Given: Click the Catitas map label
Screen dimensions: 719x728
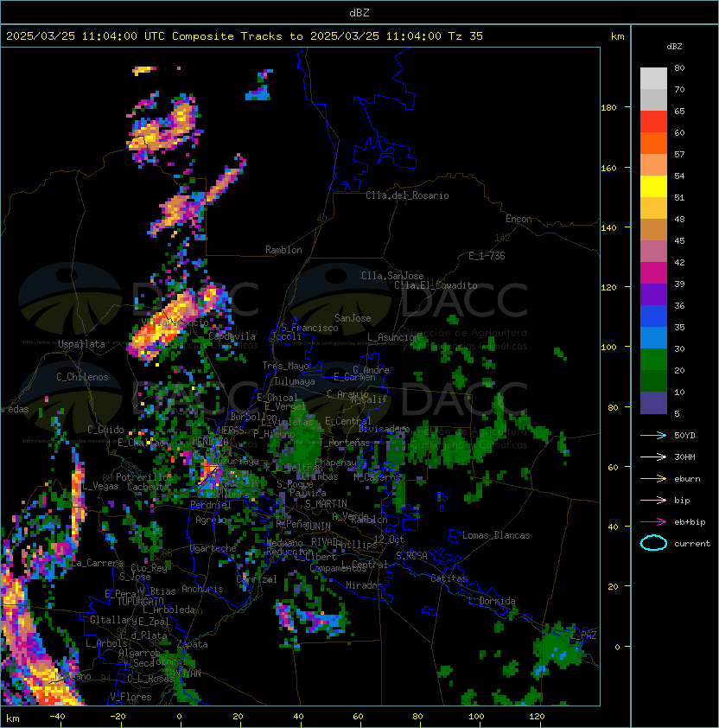Looking at the screenshot, I should coord(449,578).
